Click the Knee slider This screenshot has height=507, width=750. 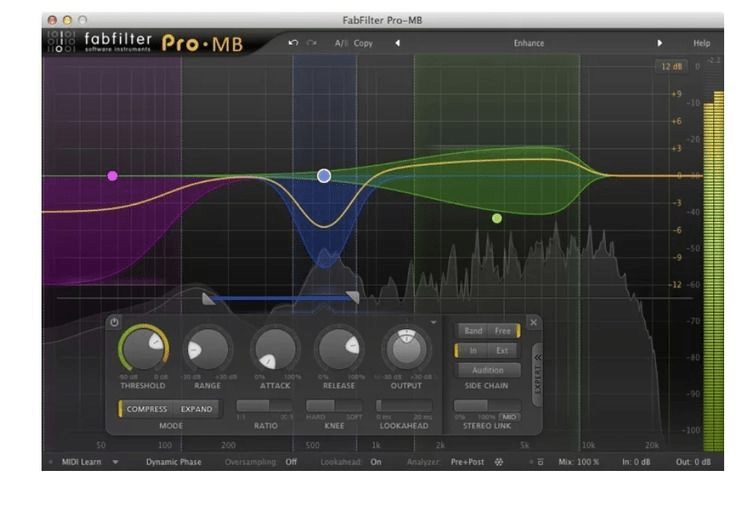pos(334,406)
